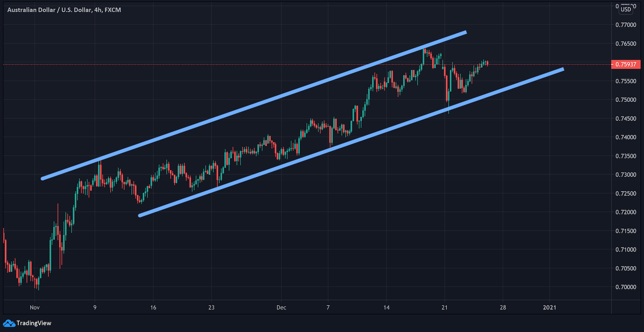Click the Nov label on time axis
This screenshot has height=332, width=644.
click(x=35, y=308)
